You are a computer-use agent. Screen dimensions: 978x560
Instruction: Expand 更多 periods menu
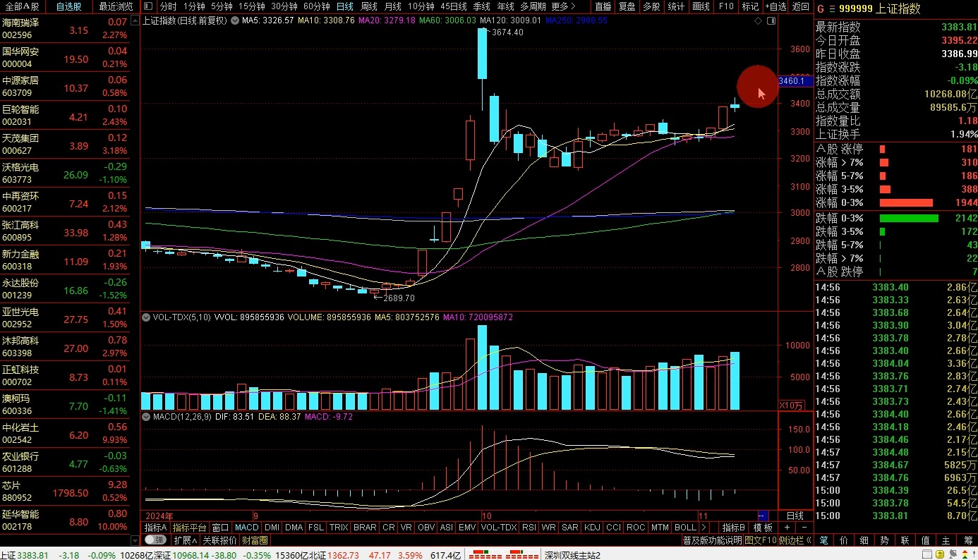tap(563, 6)
